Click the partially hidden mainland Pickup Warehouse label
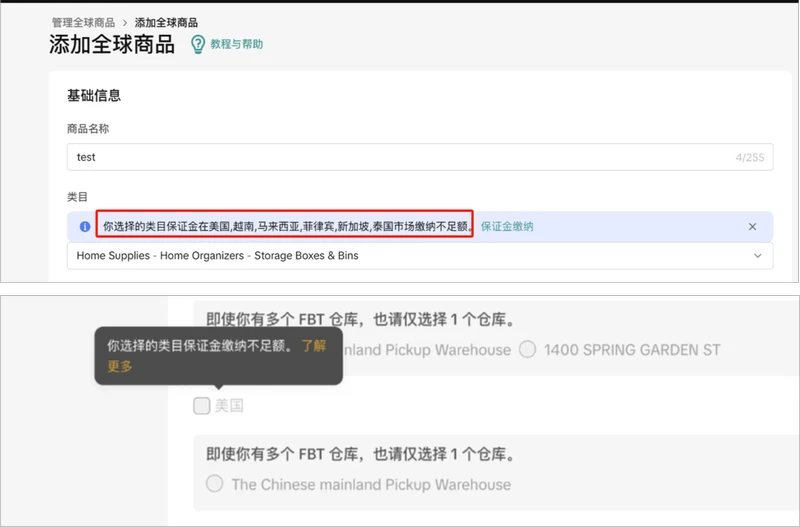This screenshot has width=800, height=527. 427,350
